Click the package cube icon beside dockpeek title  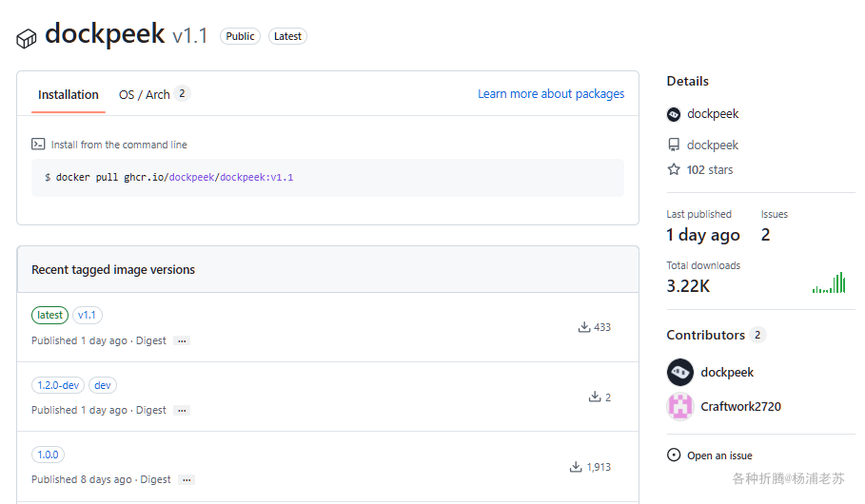(26, 39)
